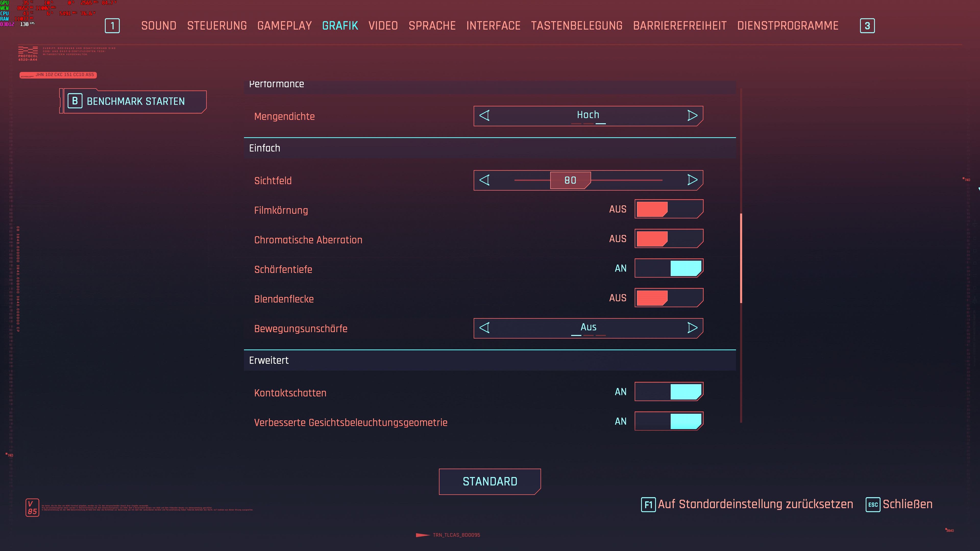Go to the GAMEPLAY tab
980x551 pixels.
click(285, 26)
